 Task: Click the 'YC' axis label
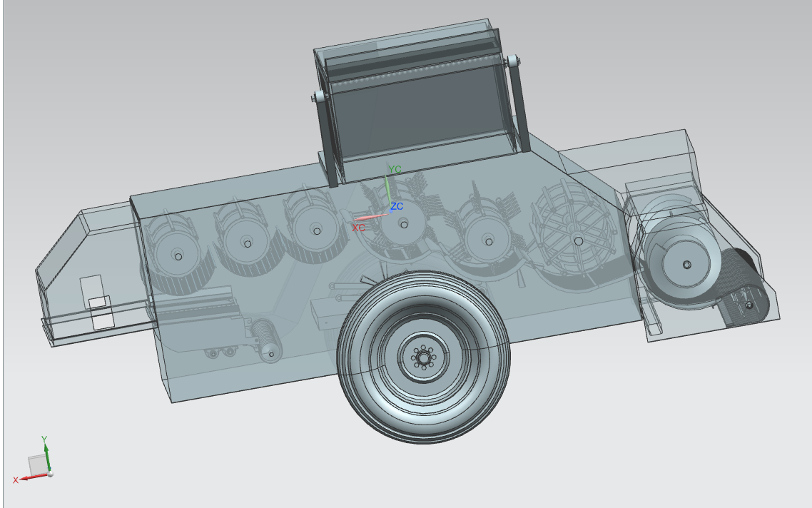[395, 169]
